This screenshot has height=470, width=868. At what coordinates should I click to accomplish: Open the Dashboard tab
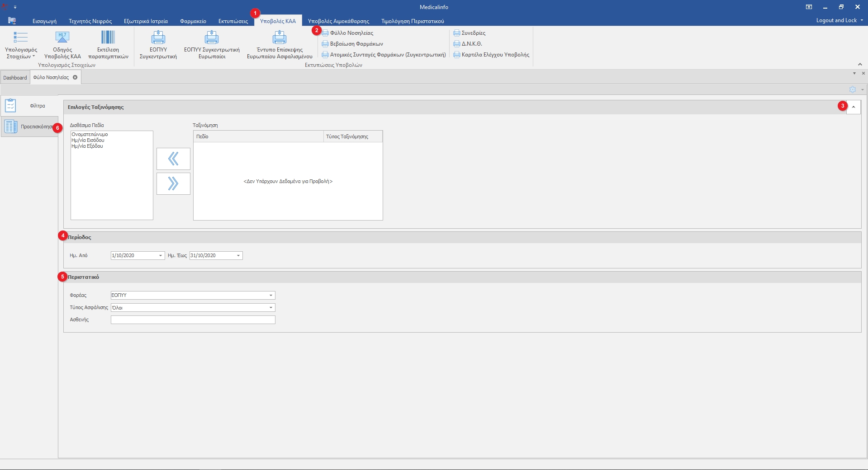coord(15,78)
